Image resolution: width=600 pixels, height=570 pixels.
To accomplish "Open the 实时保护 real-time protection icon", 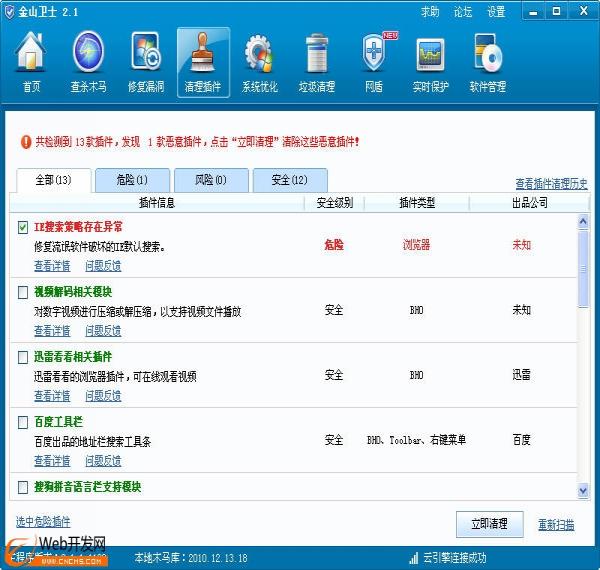I will (430, 62).
